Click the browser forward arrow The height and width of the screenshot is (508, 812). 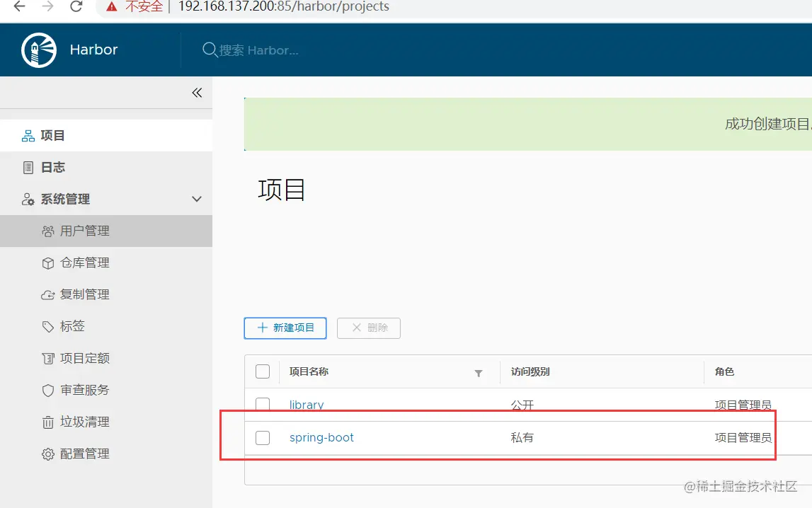[47, 6]
